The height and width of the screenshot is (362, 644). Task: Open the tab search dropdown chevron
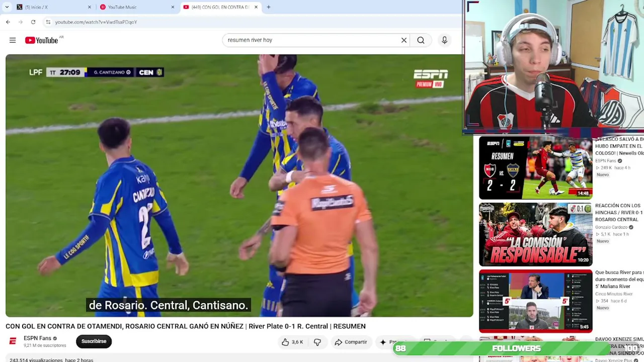7,7
